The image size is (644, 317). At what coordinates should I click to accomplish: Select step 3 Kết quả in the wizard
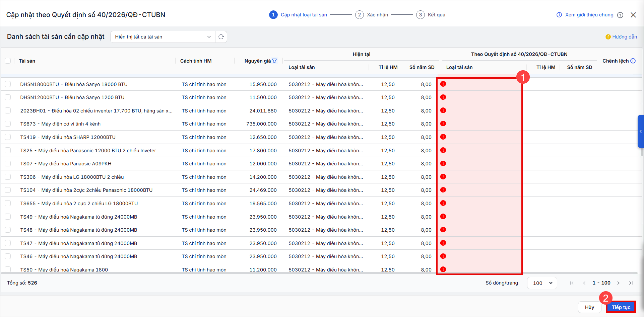(x=431, y=15)
